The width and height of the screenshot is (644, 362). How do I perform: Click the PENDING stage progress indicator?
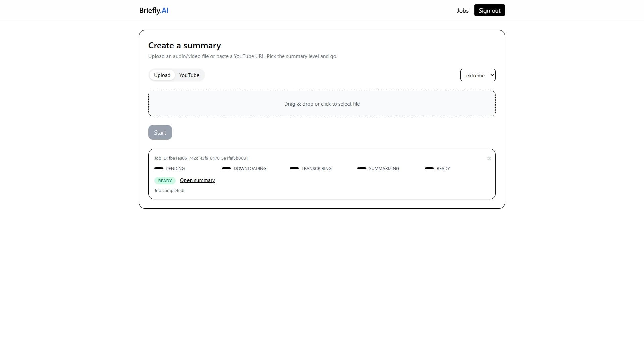159,168
